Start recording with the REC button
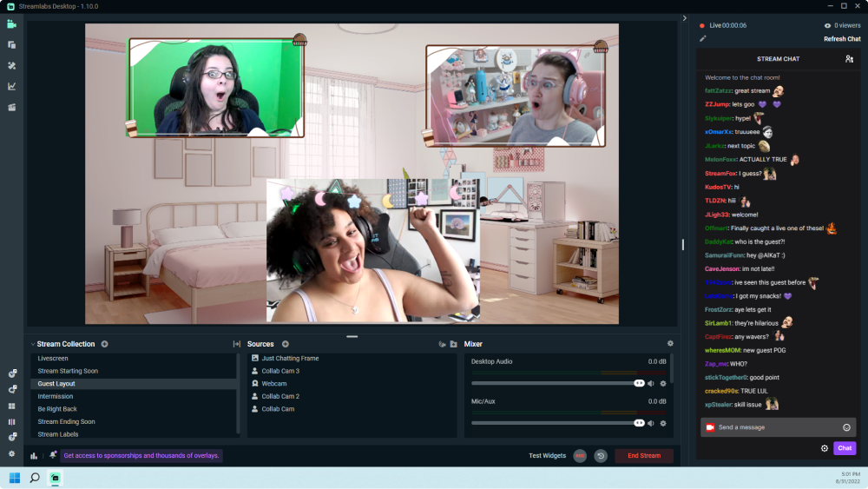Screen dimensions: 868x489 pyautogui.click(x=580, y=456)
